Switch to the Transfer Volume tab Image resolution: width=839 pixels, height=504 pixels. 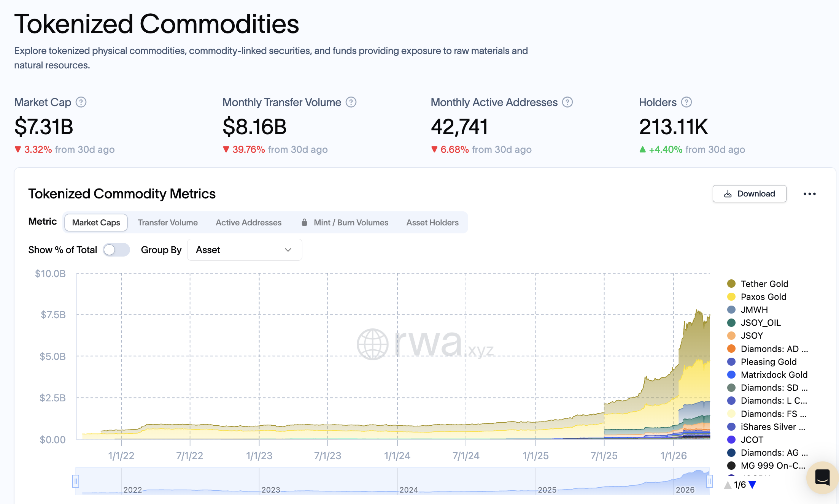[168, 222]
